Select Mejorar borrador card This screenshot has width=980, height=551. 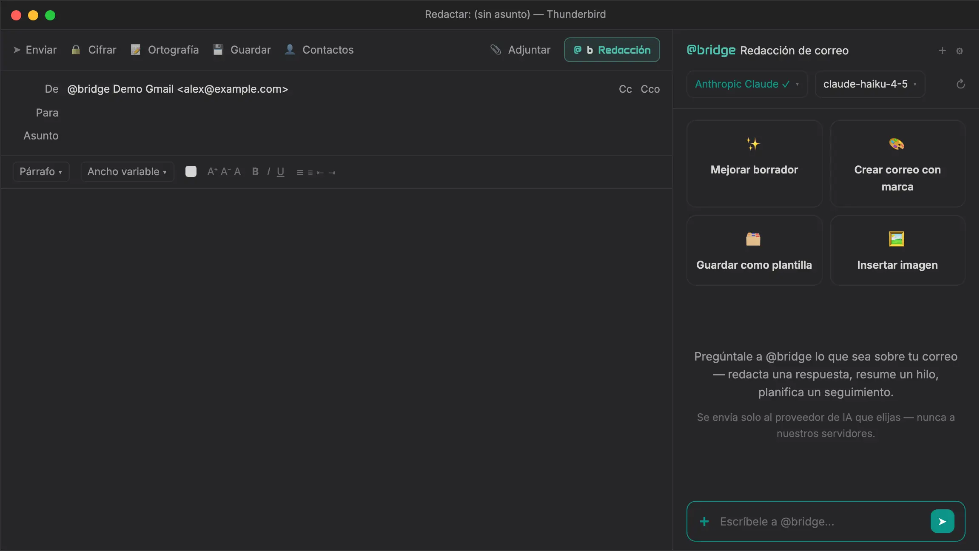(x=754, y=164)
